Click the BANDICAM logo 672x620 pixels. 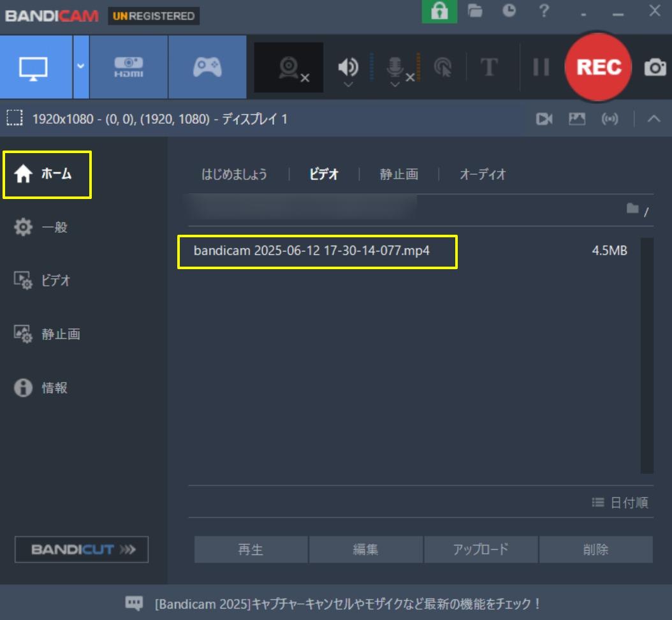(x=52, y=16)
